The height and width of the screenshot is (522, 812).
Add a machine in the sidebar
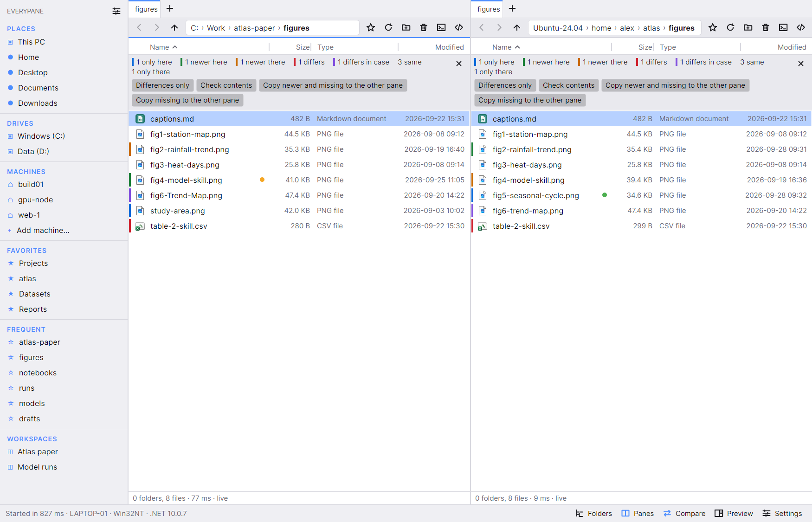43,231
